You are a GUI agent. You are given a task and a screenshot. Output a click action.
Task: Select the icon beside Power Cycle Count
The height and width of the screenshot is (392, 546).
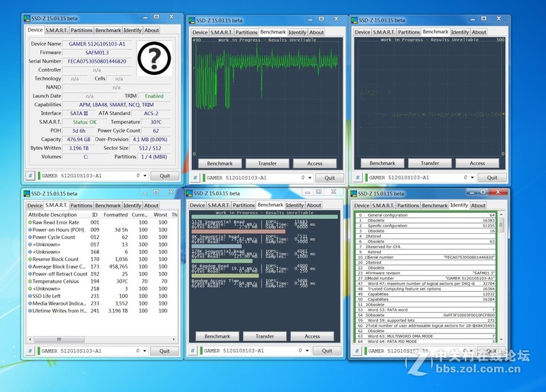pyautogui.click(x=29, y=237)
